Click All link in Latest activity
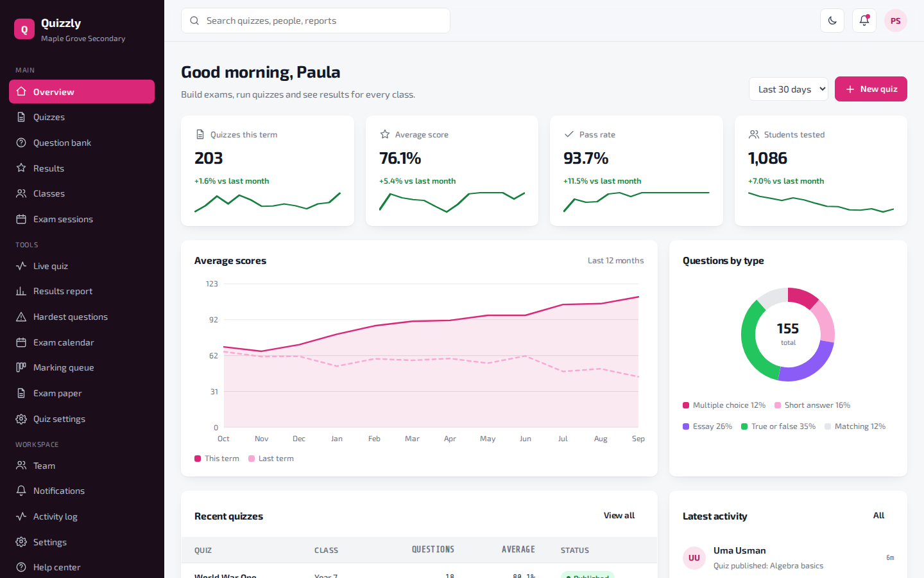This screenshot has height=578, width=924. click(x=878, y=515)
